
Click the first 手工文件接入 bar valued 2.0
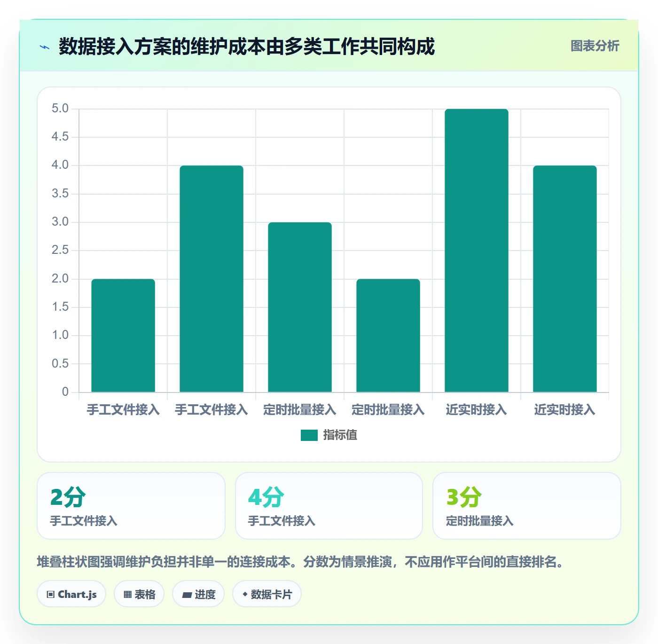coord(123,336)
